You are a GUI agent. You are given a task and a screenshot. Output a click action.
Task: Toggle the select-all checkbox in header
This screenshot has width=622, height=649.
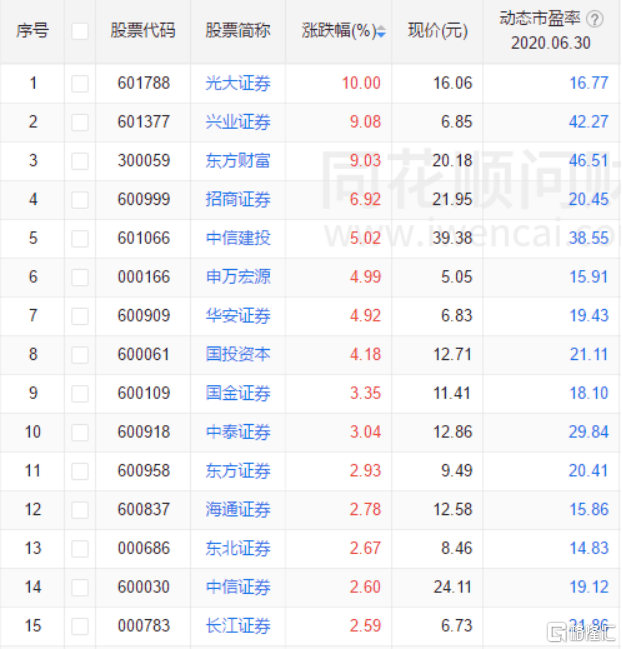(80, 31)
